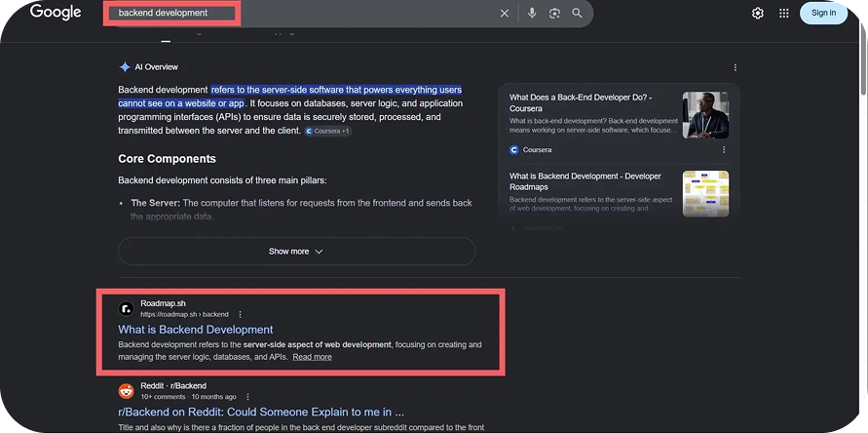This screenshot has height=433, width=868.
Task: Open r/Backend on Reddit result link
Action: (x=261, y=412)
